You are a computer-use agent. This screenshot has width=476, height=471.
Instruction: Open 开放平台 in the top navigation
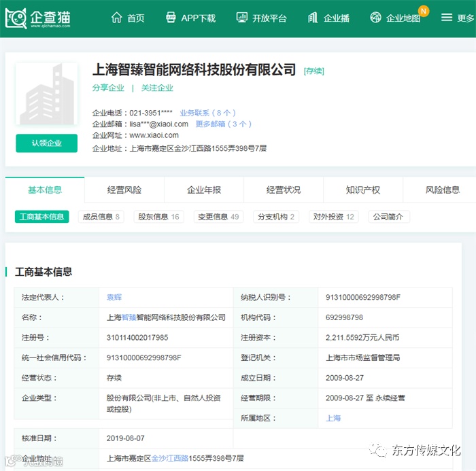[x=269, y=18]
